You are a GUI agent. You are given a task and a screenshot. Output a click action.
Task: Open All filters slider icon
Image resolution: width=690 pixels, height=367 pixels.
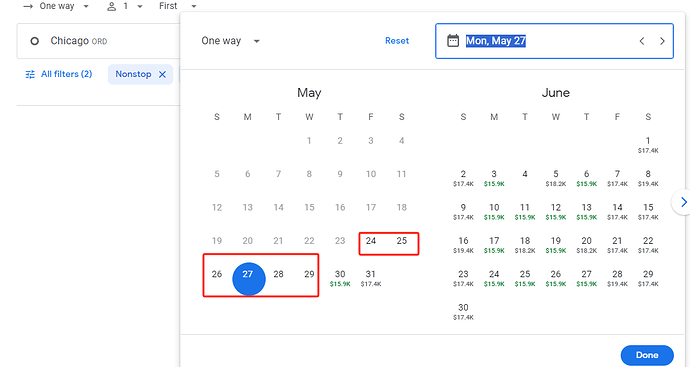click(x=30, y=74)
